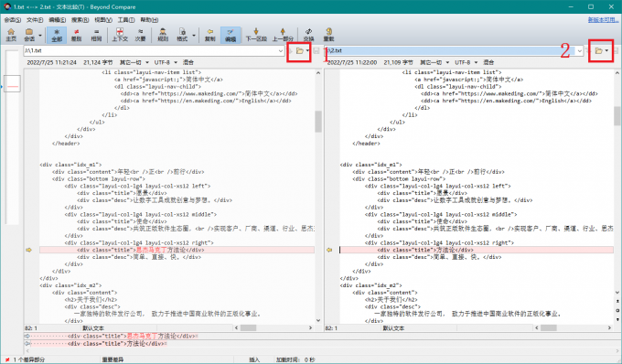Open 其它一切 dropdown under 1.txt path
The width and height of the screenshot is (622, 364).
click(134, 62)
